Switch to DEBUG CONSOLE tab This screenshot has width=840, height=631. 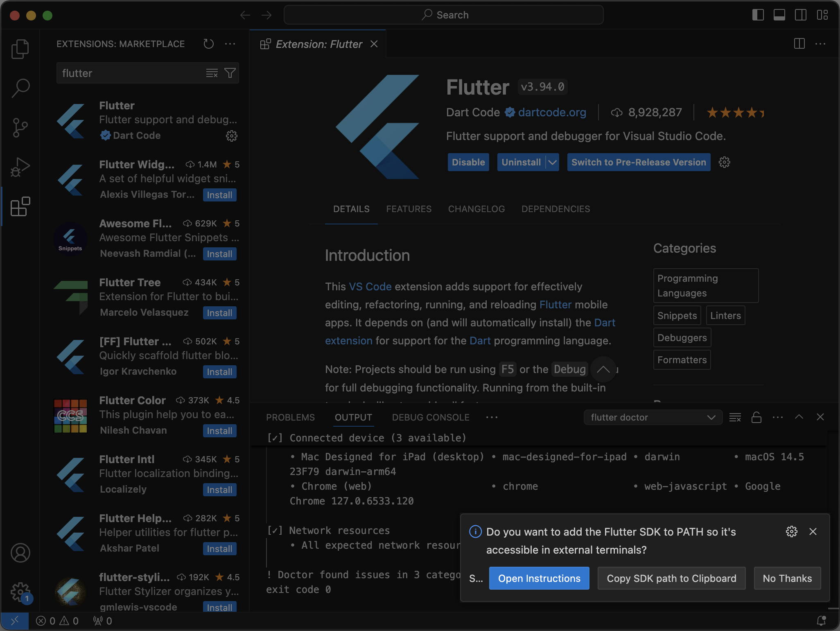[x=431, y=417]
